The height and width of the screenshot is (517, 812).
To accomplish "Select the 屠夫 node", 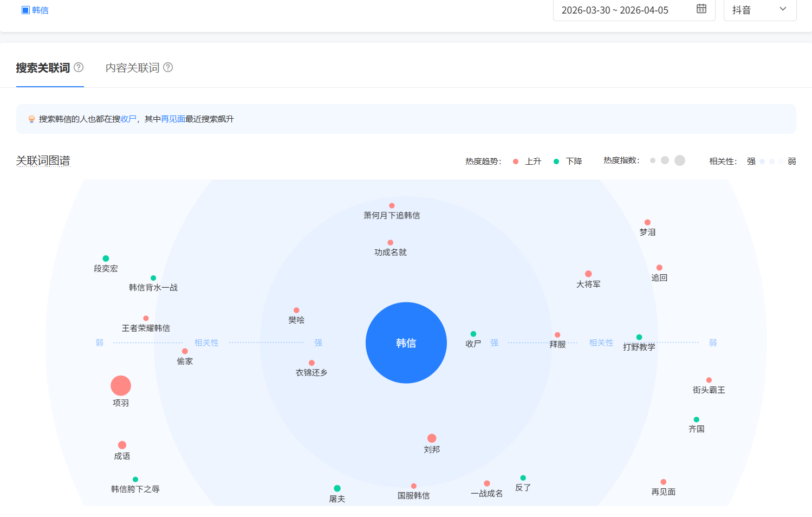I will point(337,489).
